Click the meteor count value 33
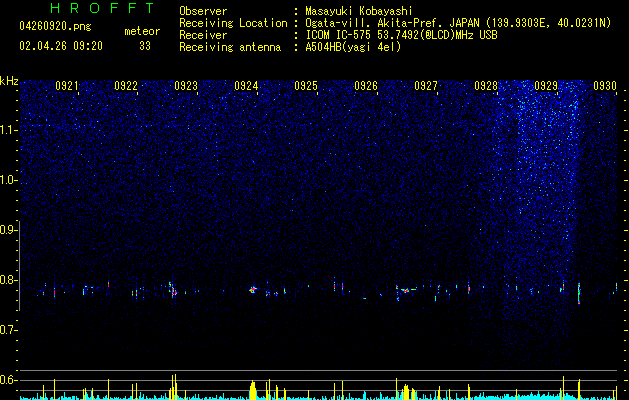The width and height of the screenshot is (629, 400). click(145, 46)
